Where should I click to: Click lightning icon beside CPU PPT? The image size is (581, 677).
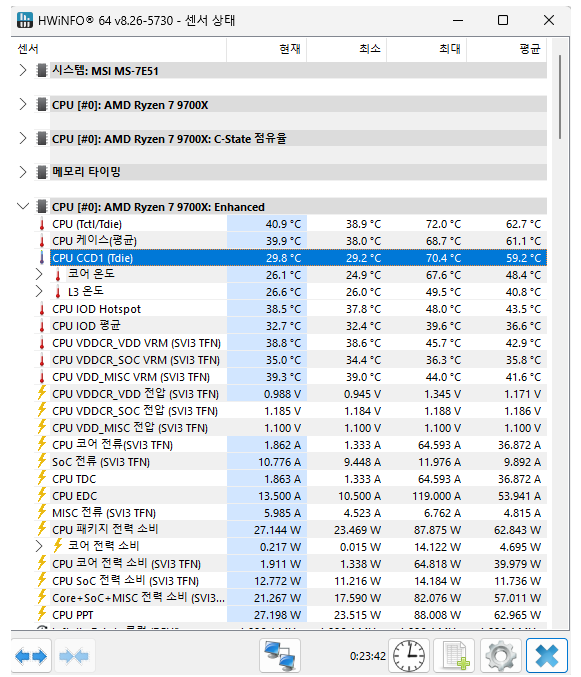click(x=42, y=614)
